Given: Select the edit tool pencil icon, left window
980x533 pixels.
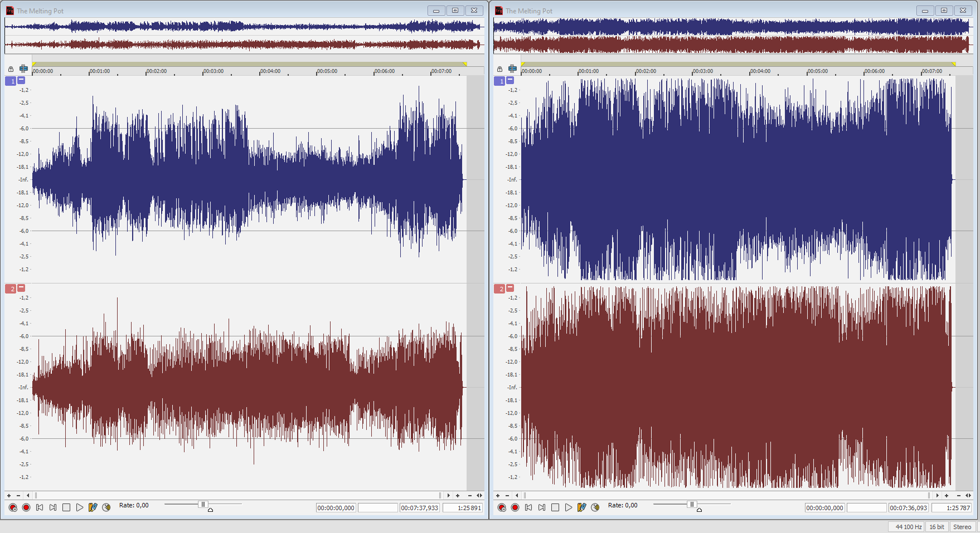Looking at the screenshot, I should pos(93,507).
